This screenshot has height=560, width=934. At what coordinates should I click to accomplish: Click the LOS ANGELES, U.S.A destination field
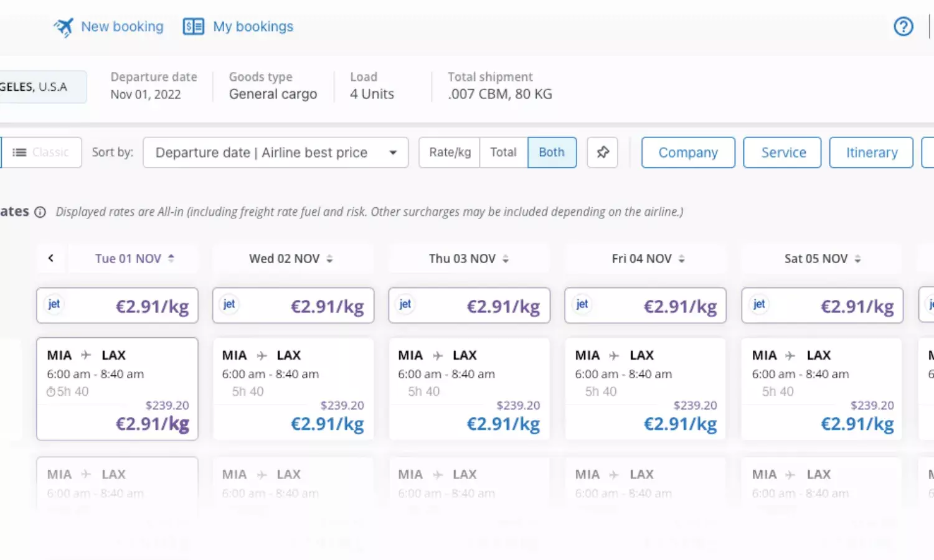click(x=42, y=87)
